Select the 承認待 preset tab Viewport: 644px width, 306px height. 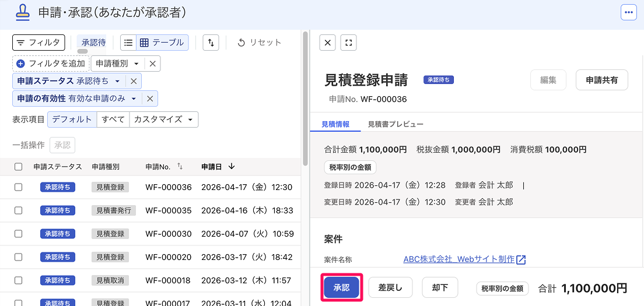point(93,42)
